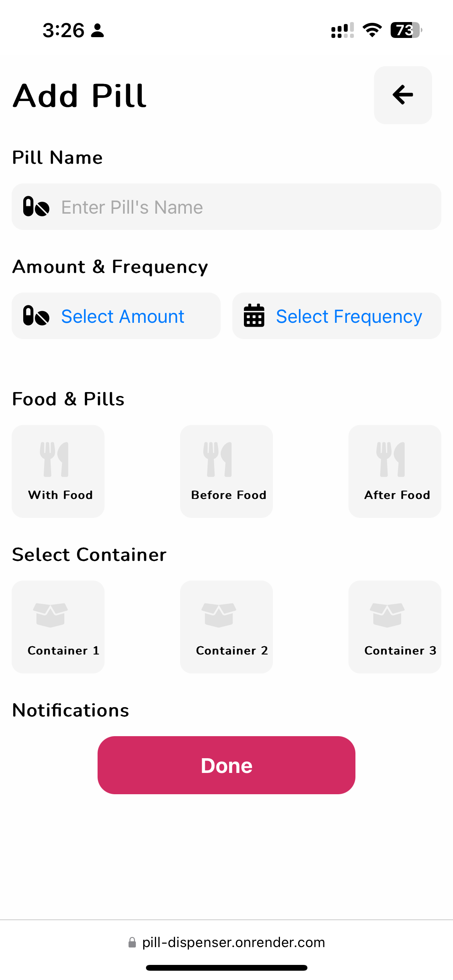Click the pill icon beside Select Amount
The height and width of the screenshot is (980, 453).
pyautogui.click(x=36, y=316)
